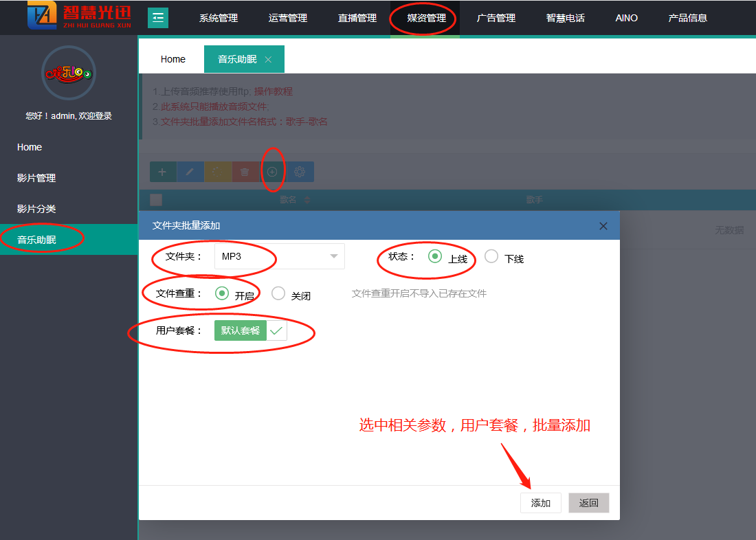Click the gear settings icon in toolbar
Image resolution: width=756 pixels, height=540 pixels.
point(300,172)
